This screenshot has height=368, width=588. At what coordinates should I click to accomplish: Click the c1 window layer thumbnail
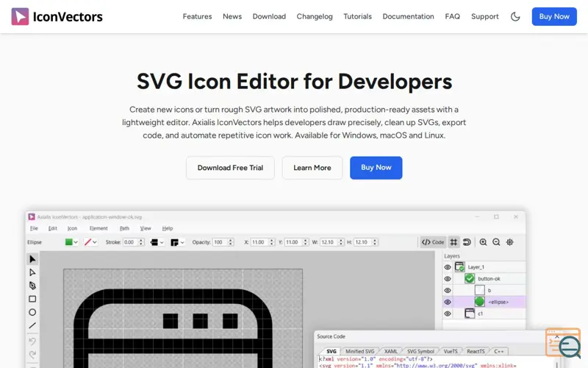pos(470,314)
